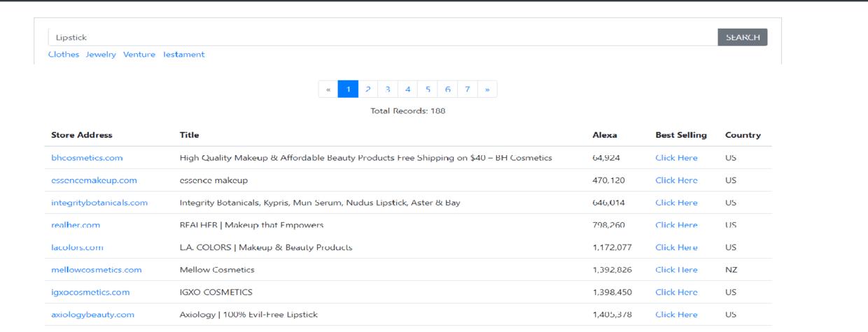
Task: Click Alexa rank 1,172,077
Action: [x=612, y=247]
